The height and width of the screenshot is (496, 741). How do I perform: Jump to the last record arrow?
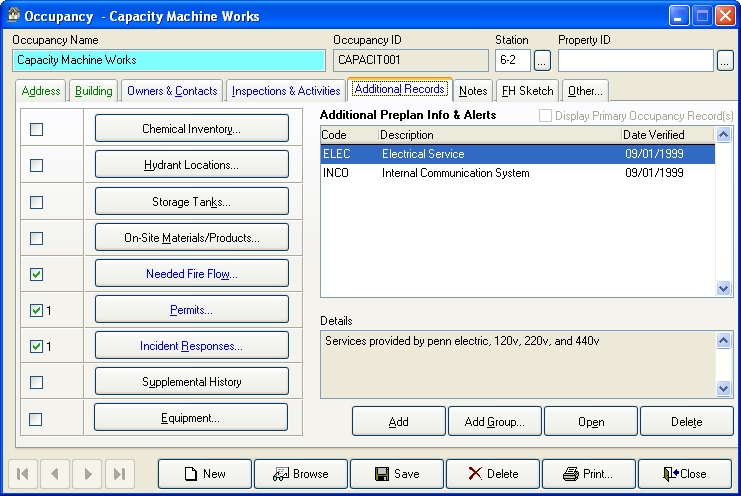click(119, 474)
